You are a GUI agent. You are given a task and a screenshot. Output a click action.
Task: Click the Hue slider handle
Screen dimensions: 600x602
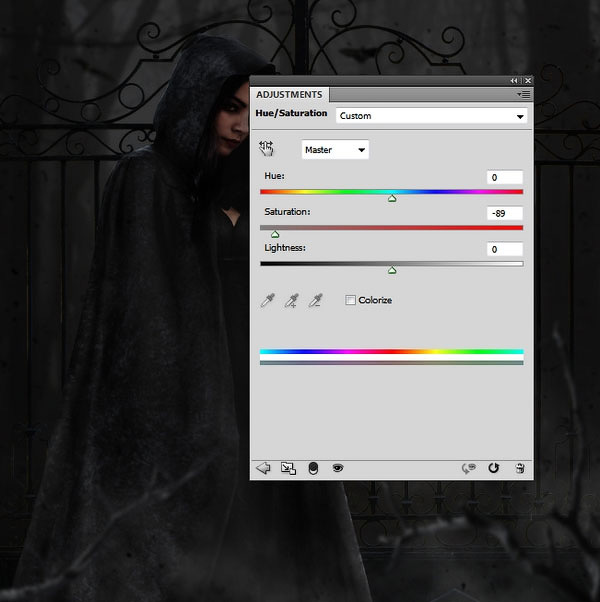click(x=392, y=198)
